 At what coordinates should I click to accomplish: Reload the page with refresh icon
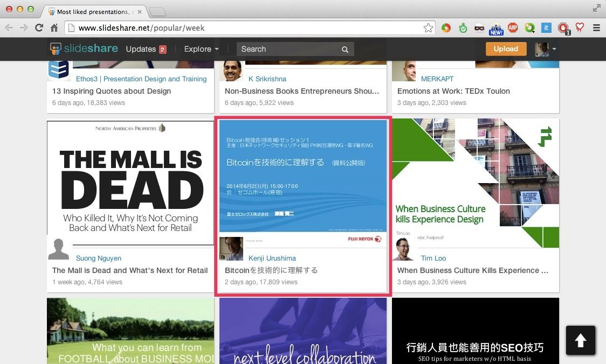click(39, 28)
